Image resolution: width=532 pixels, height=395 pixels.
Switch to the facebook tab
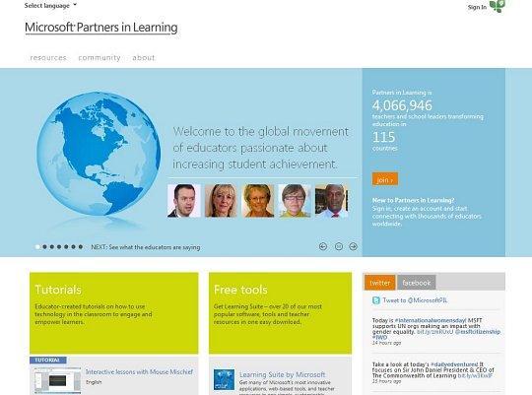click(x=417, y=283)
